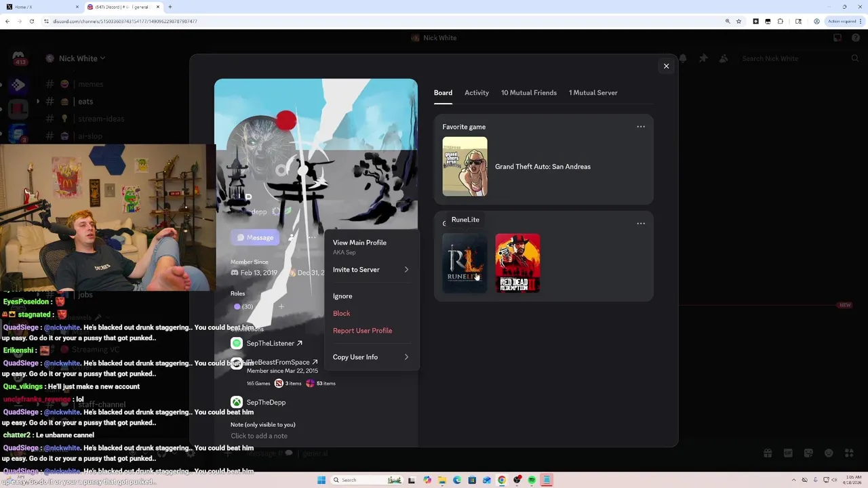Click the GTA San Andreas cover art

(x=465, y=167)
